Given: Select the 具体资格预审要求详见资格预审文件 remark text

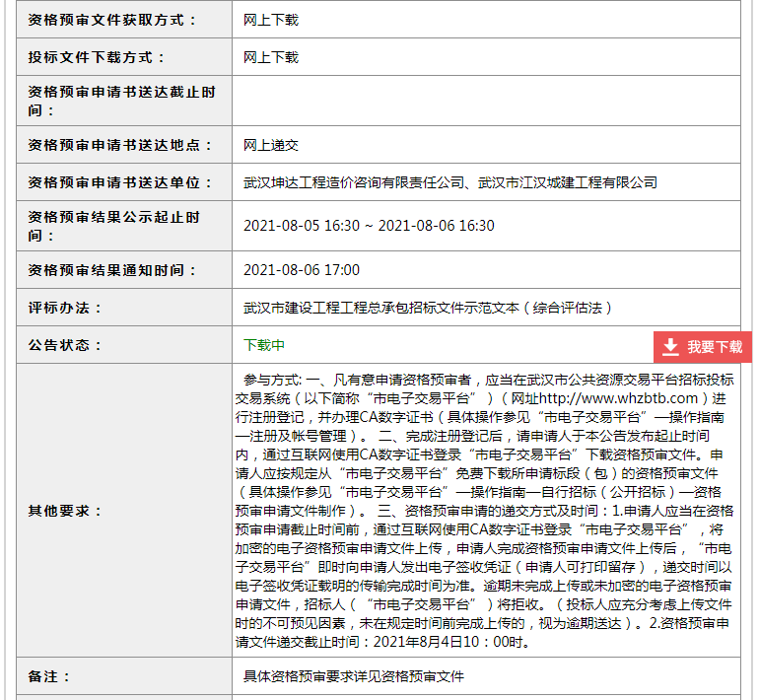Looking at the screenshot, I should coord(354,676).
